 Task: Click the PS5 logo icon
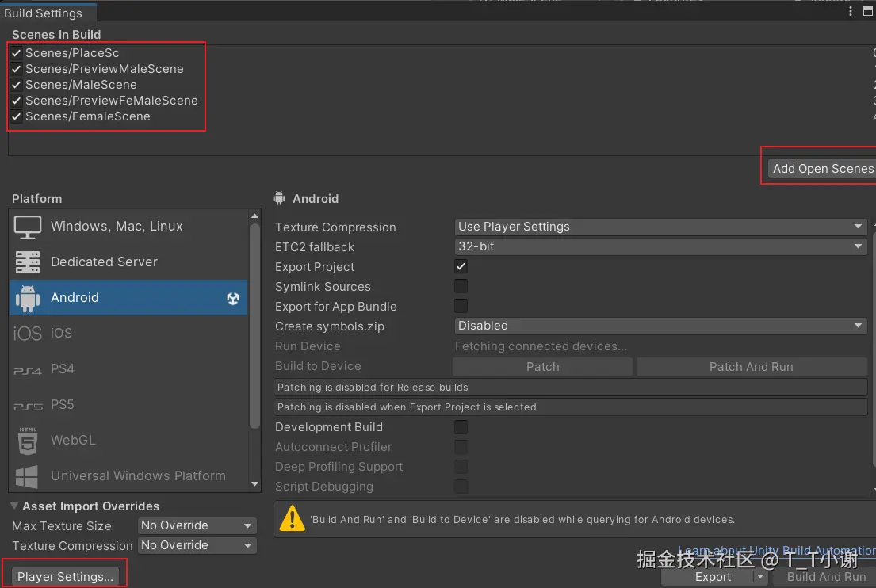point(28,407)
